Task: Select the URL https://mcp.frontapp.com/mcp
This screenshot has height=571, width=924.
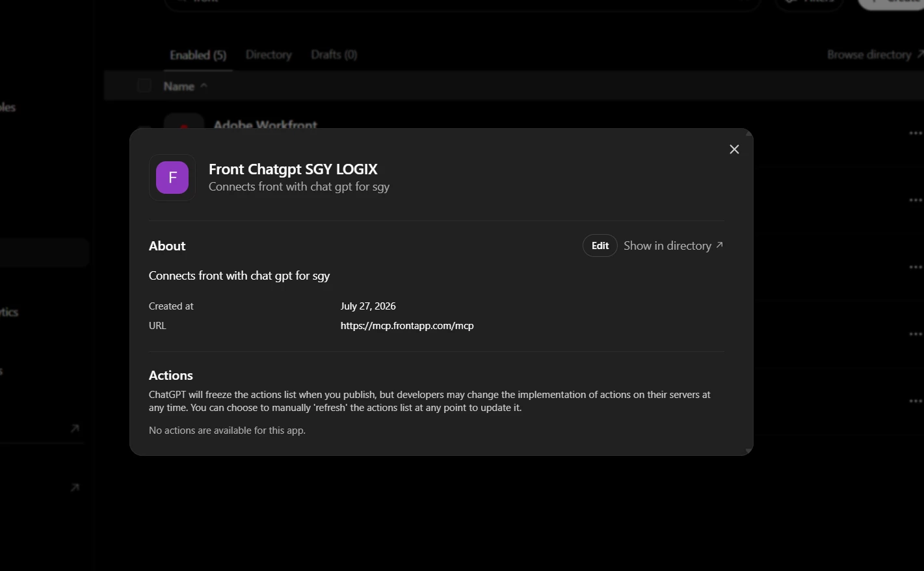Action: [x=407, y=326]
